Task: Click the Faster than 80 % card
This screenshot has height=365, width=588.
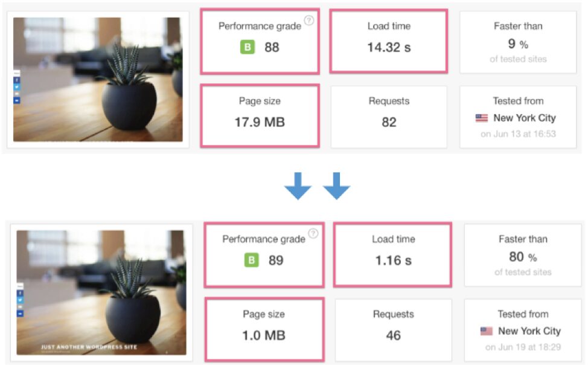Action: (x=523, y=254)
